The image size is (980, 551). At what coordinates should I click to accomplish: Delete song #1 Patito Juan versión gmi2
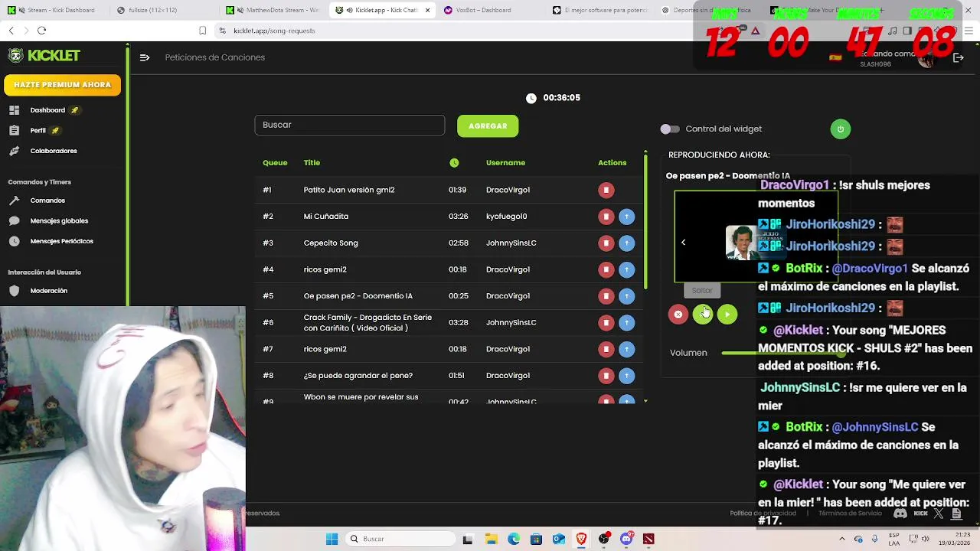click(x=606, y=190)
